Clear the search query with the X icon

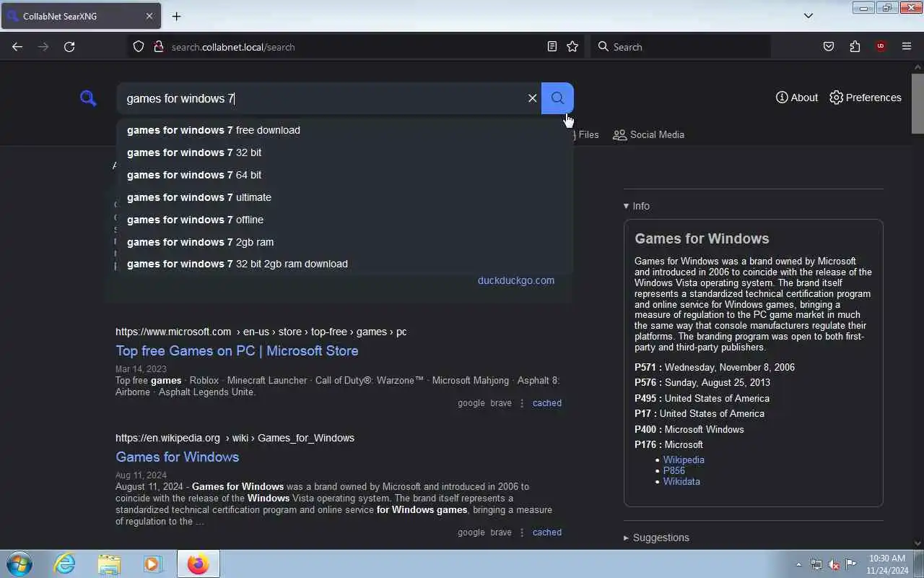point(533,98)
